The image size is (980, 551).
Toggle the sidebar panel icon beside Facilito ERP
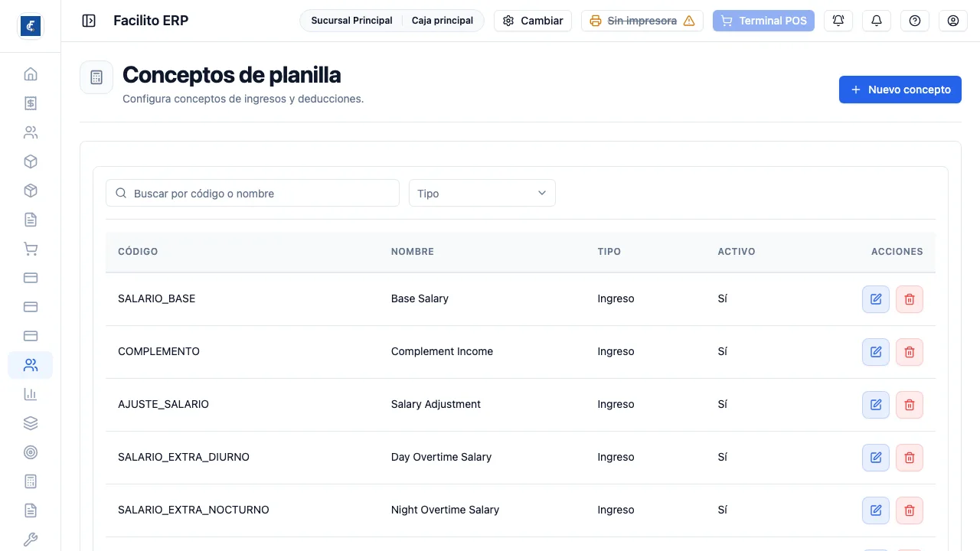click(x=89, y=21)
